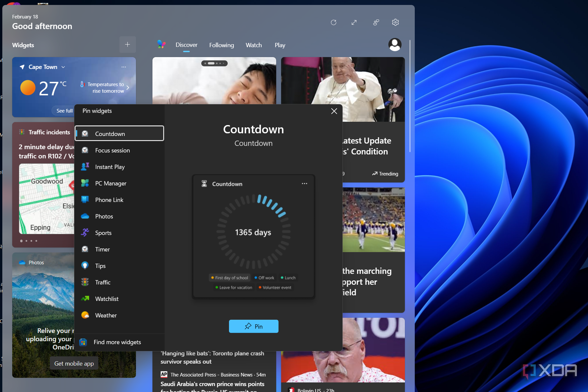Click the news carousel page indicator
The height and width of the screenshot is (392, 588).
214,63
